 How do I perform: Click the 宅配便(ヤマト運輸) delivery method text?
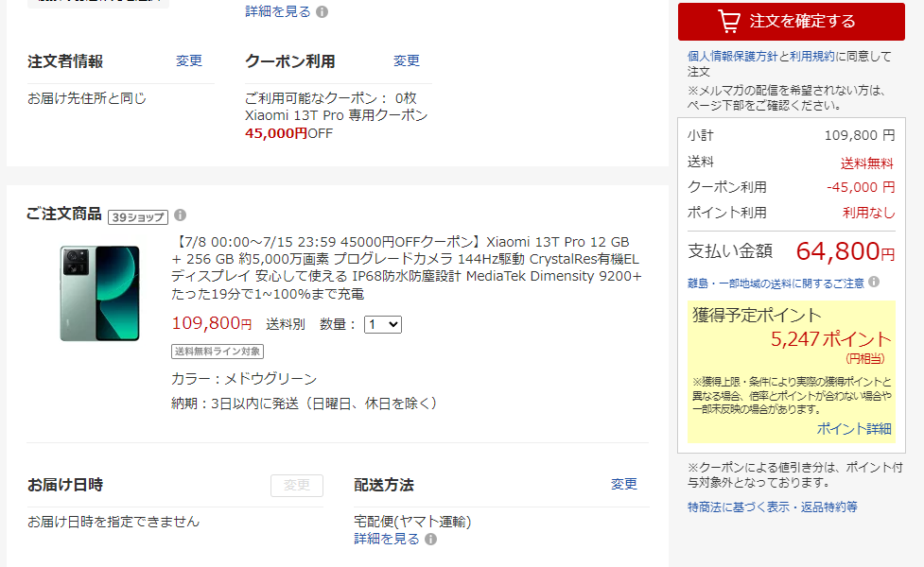[x=412, y=522]
